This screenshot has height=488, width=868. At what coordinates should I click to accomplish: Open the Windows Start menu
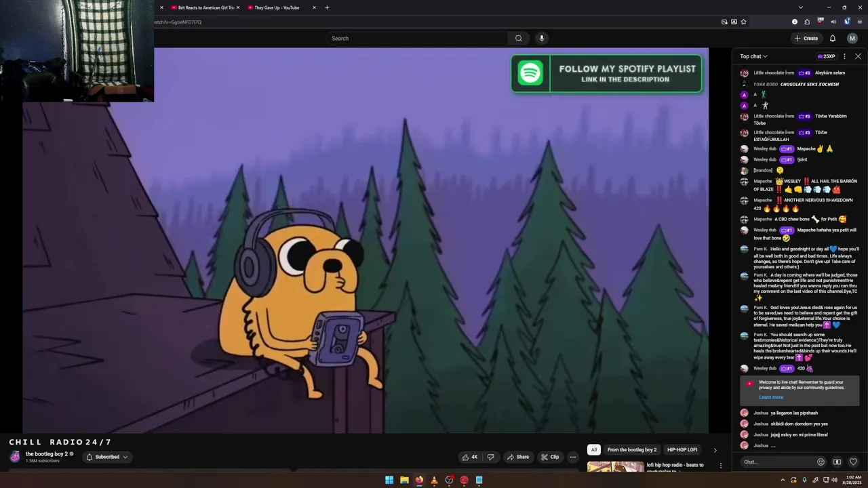pyautogui.click(x=389, y=480)
